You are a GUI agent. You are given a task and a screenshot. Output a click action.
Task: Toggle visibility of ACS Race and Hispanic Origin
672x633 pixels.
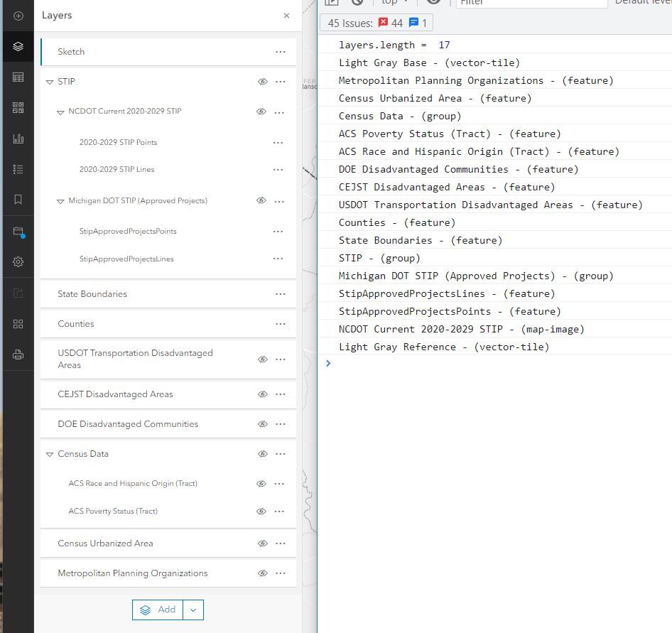(x=261, y=483)
